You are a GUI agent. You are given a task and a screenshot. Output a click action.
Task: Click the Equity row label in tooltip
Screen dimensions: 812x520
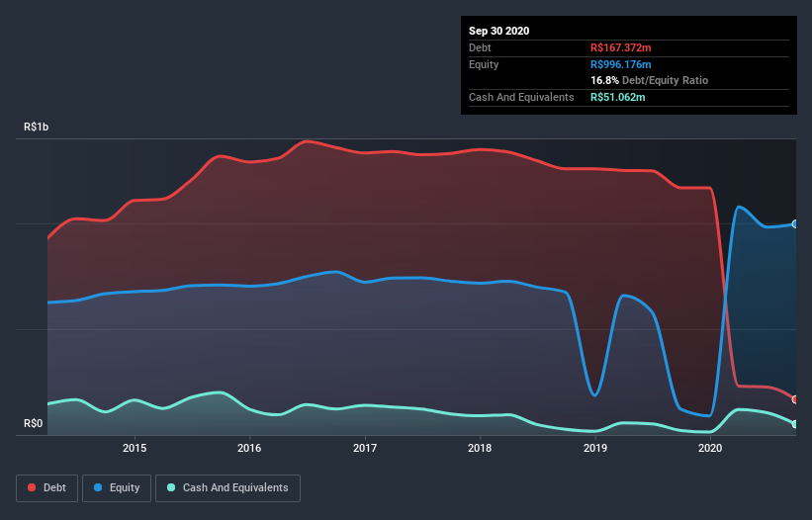point(484,64)
